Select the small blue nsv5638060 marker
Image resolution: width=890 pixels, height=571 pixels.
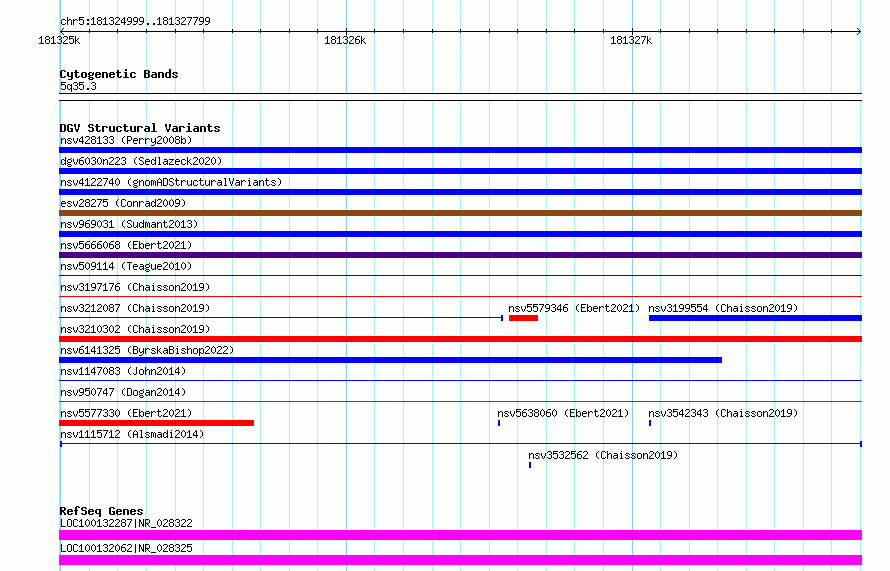coord(499,423)
